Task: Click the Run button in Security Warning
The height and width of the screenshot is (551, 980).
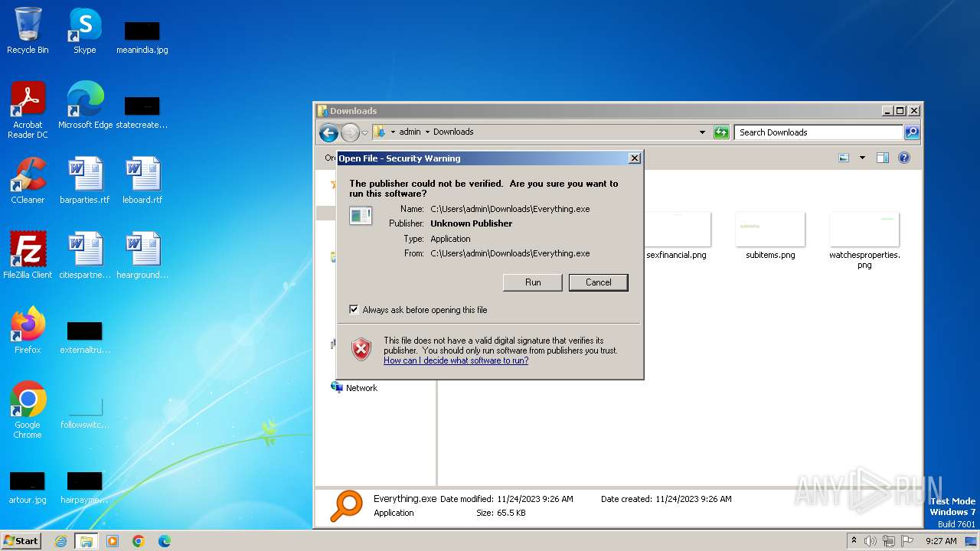Action: (x=533, y=282)
